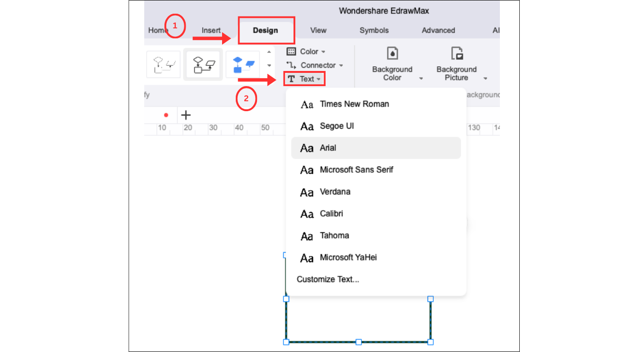
Task: Switch to the Insert tab
Action: tap(211, 30)
